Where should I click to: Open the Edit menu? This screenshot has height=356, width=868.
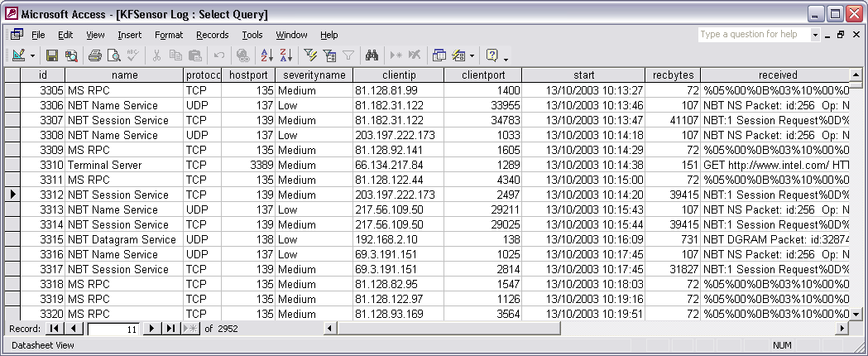tap(65, 35)
